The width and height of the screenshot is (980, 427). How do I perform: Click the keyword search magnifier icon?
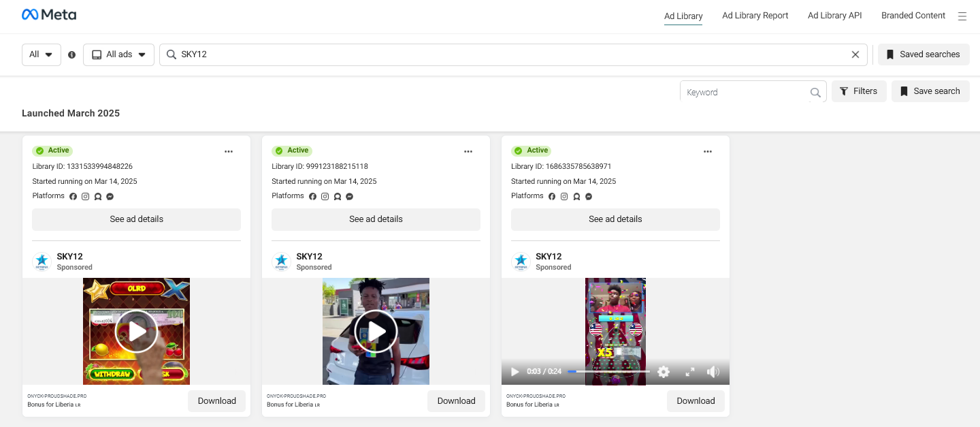tap(815, 93)
